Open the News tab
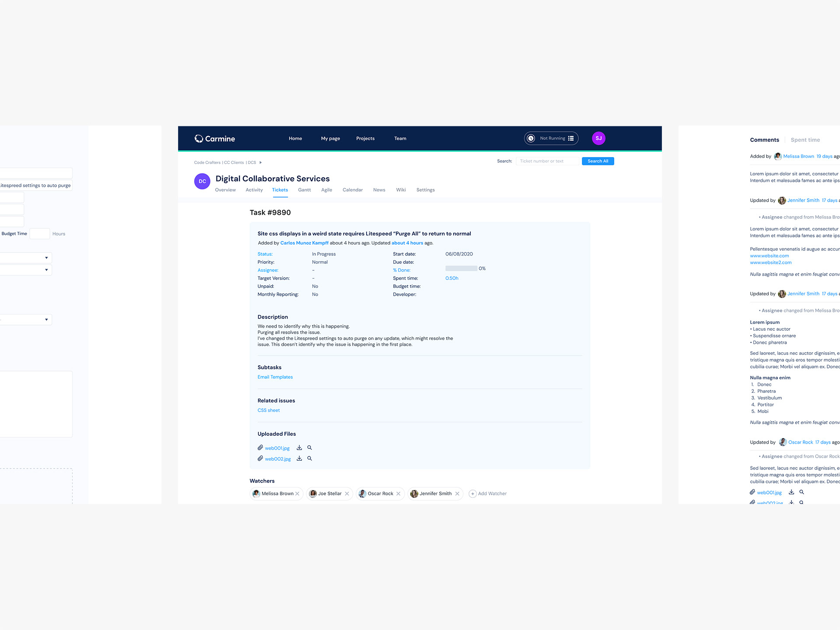 pyautogui.click(x=379, y=190)
